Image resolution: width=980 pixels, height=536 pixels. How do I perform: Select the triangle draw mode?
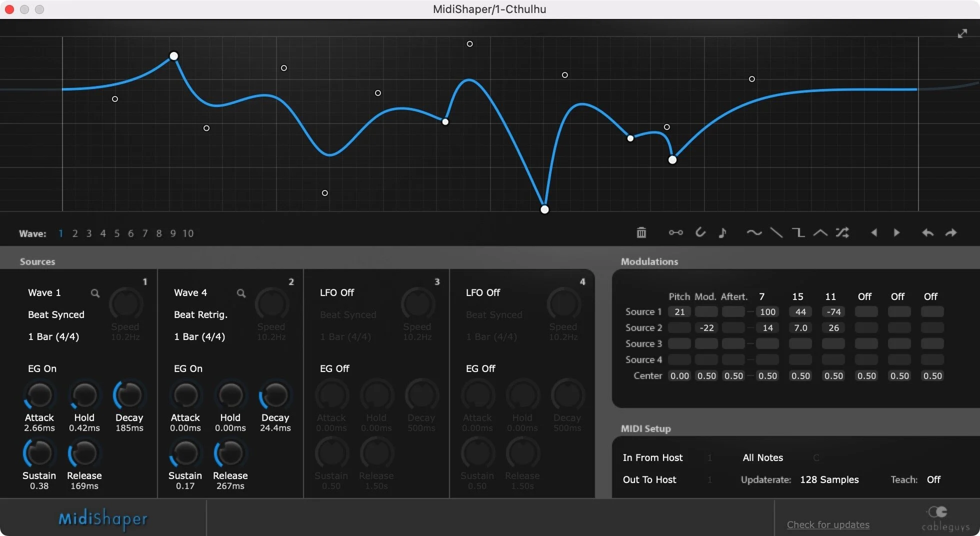[820, 232]
